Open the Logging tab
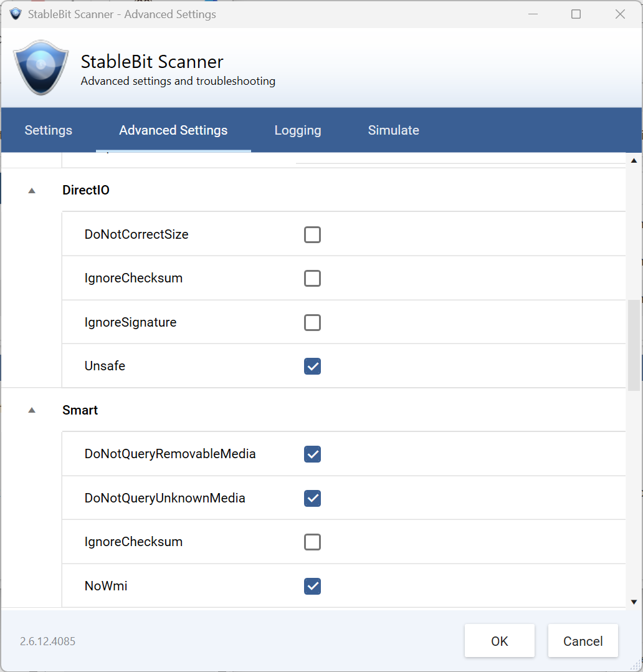Viewport: 643px width, 672px height. coord(298,130)
